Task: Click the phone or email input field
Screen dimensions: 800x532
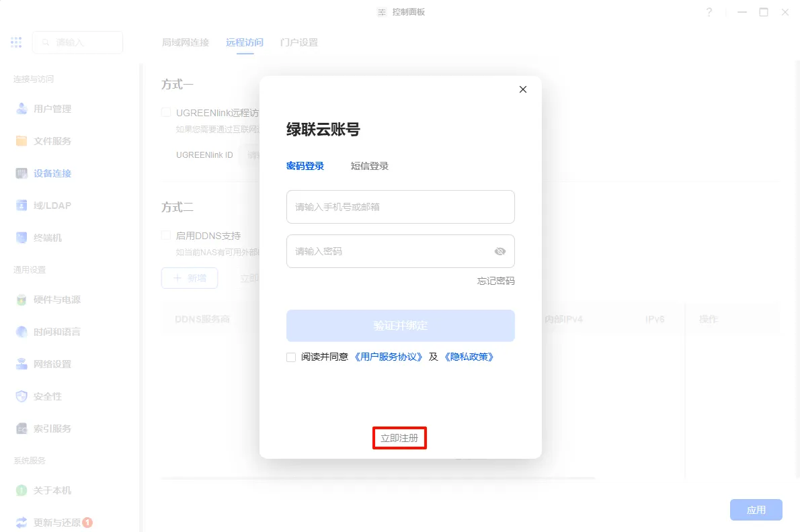Action: coord(400,207)
